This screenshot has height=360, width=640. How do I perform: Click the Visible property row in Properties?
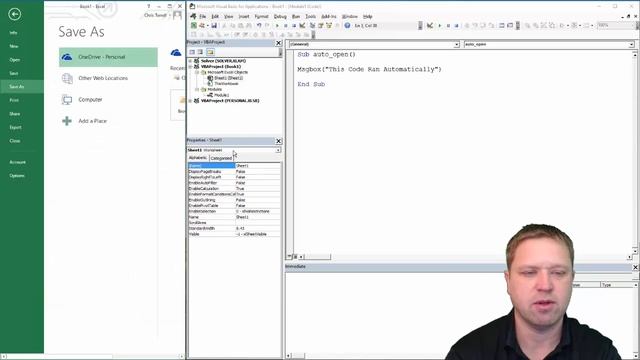(234, 234)
